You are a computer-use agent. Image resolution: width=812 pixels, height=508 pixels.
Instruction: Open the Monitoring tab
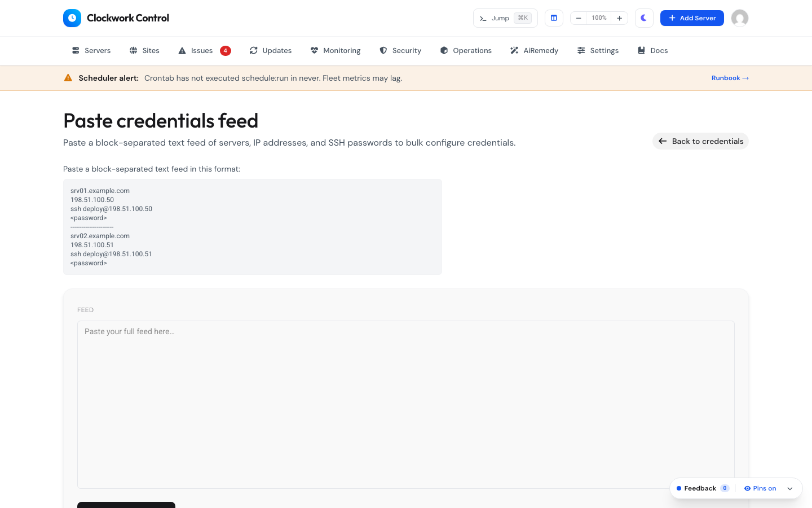pos(336,51)
